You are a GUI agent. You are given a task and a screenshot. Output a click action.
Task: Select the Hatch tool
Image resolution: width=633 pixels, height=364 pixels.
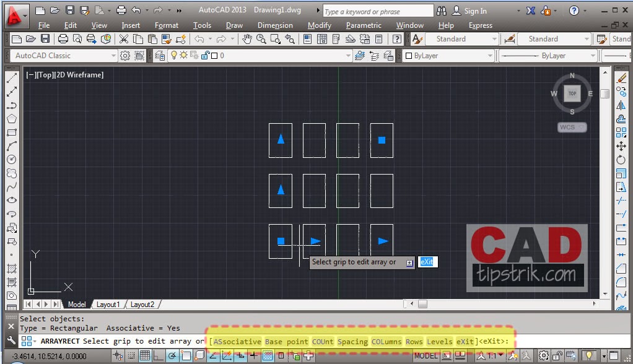pyautogui.click(x=12, y=269)
